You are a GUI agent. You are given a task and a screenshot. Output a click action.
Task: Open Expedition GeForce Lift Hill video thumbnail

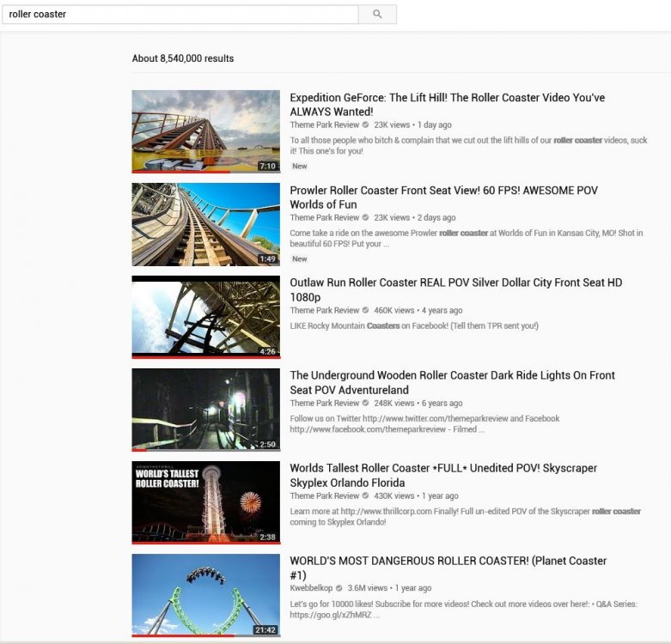(206, 131)
